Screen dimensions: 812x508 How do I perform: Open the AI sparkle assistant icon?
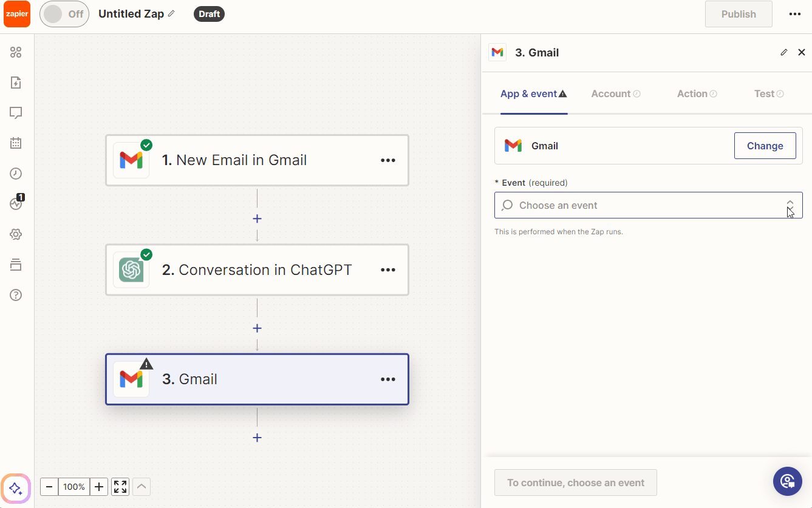point(16,488)
